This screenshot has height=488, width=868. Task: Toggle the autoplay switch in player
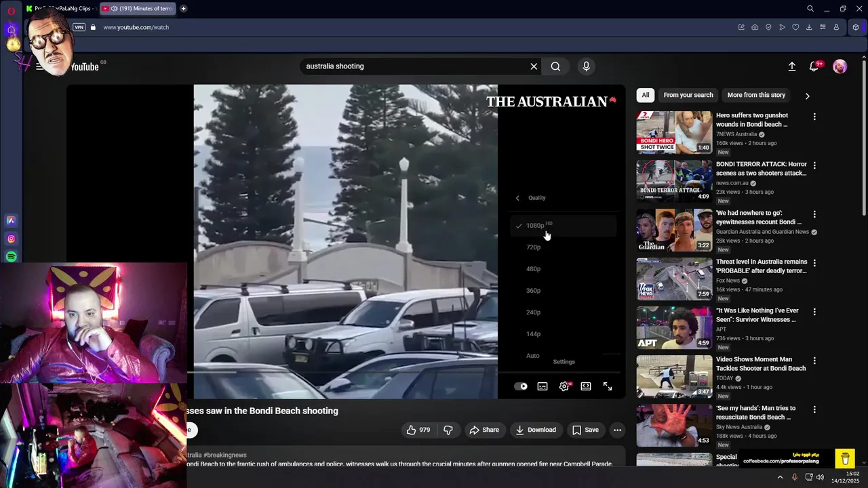(521, 386)
